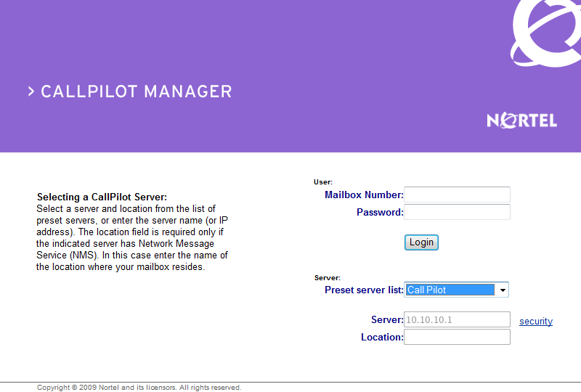Focus the Mailbox Number input field
Viewport: 581px width, 392px height.
[457, 195]
